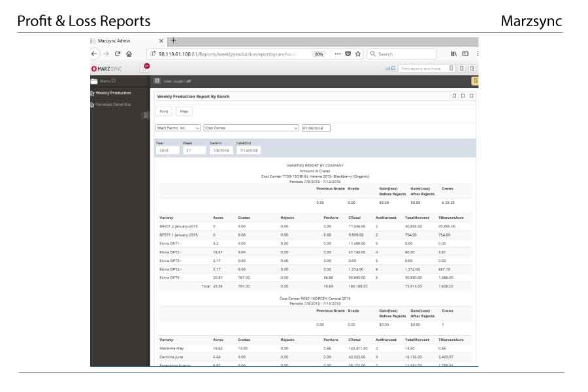Image resolution: width=588 pixels, height=392 pixels.
Task: Click the Marzsync logo
Action: [x=107, y=68]
